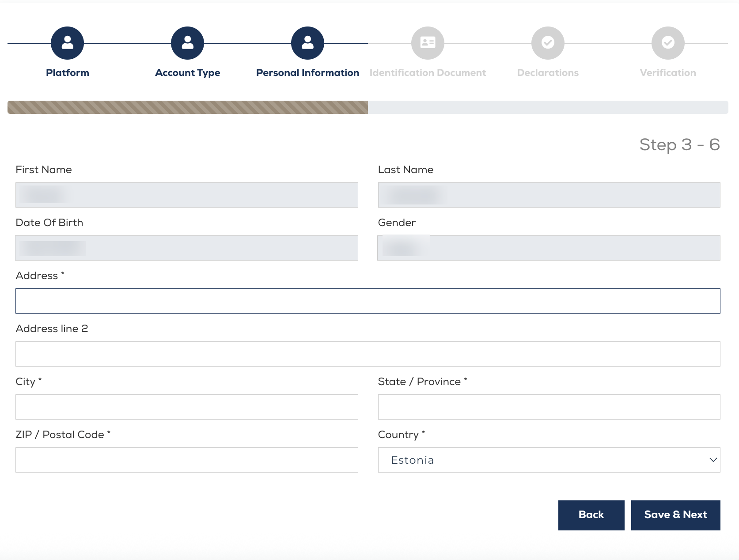This screenshot has height=560, width=739.
Task: Click the Account Type step icon
Action: pyautogui.click(x=187, y=43)
